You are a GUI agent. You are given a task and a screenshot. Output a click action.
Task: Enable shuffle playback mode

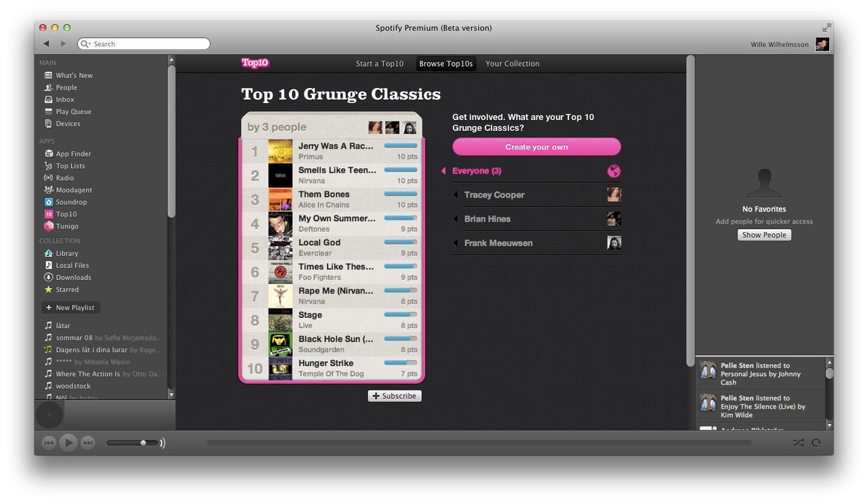pos(799,442)
